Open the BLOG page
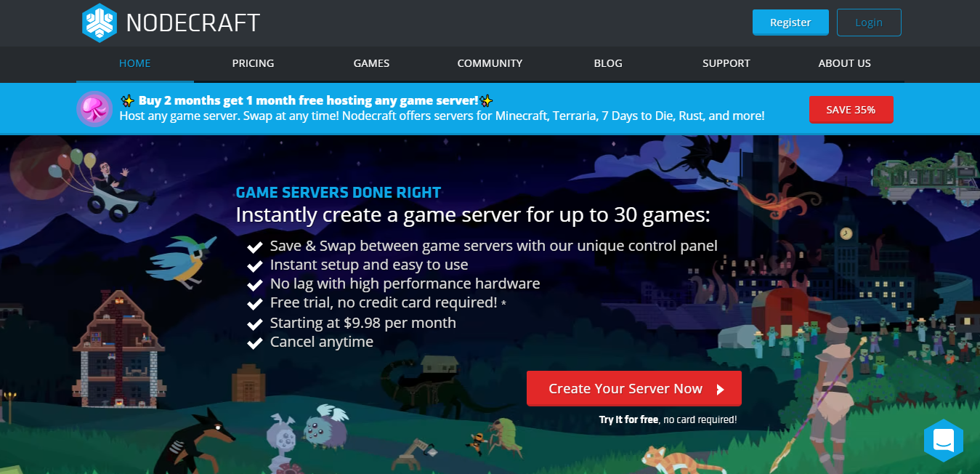This screenshot has height=474, width=980. 608,63
